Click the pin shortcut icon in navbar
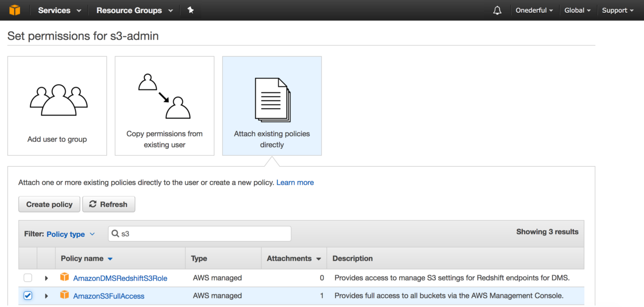Screen dimensions: 644x307 click(191, 10)
